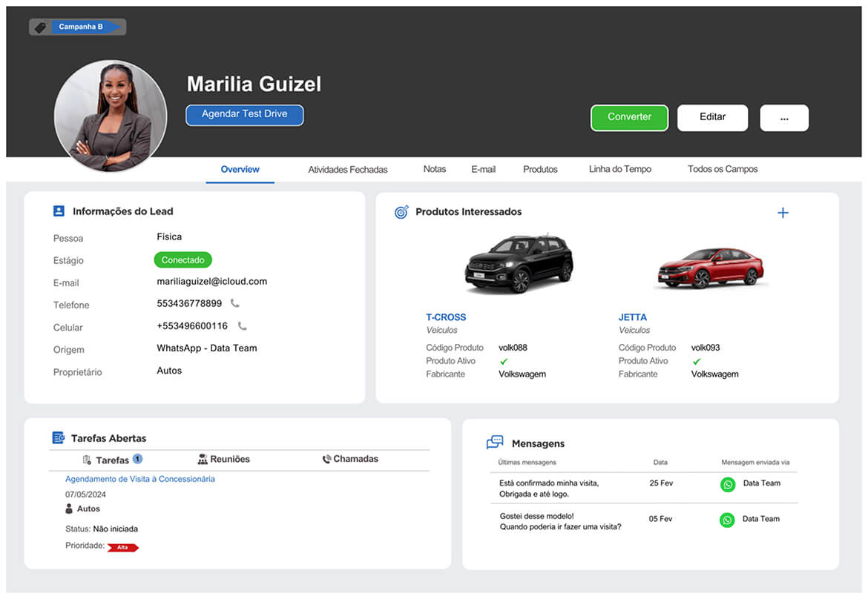This screenshot has height=599, width=868.
Task: Click the phone icon next to +553496600116
Action: (243, 325)
